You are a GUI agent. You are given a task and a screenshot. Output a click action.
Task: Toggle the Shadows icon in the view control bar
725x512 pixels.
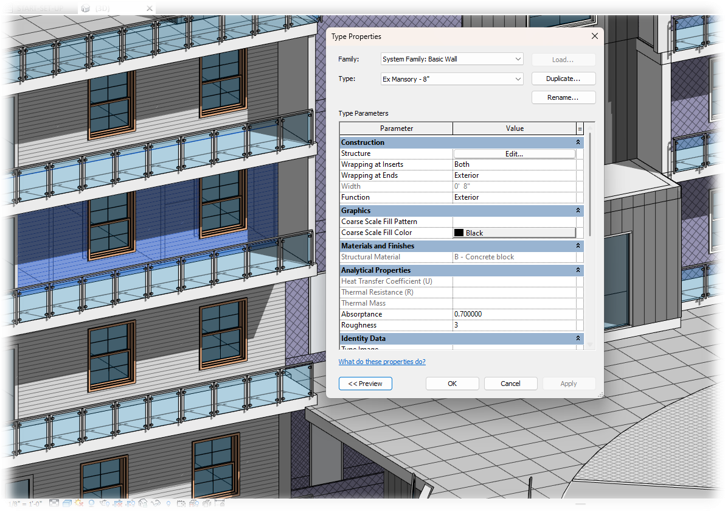click(x=92, y=503)
